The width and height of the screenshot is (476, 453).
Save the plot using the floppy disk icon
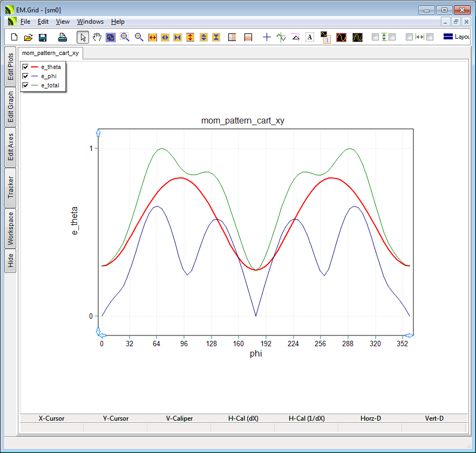point(43,37)
